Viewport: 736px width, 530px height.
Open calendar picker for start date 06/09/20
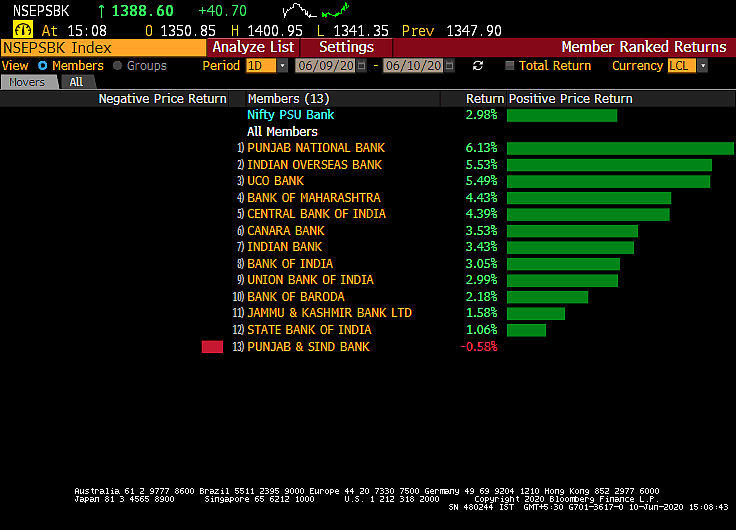[361, 66]
